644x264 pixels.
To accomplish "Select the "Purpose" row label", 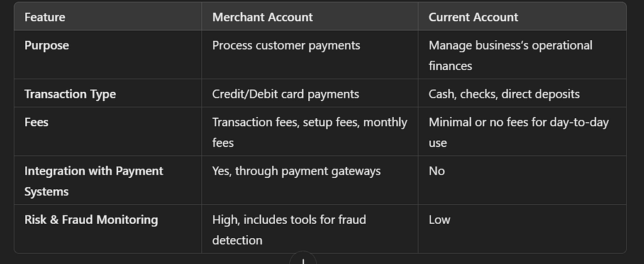I will (47, 46).
